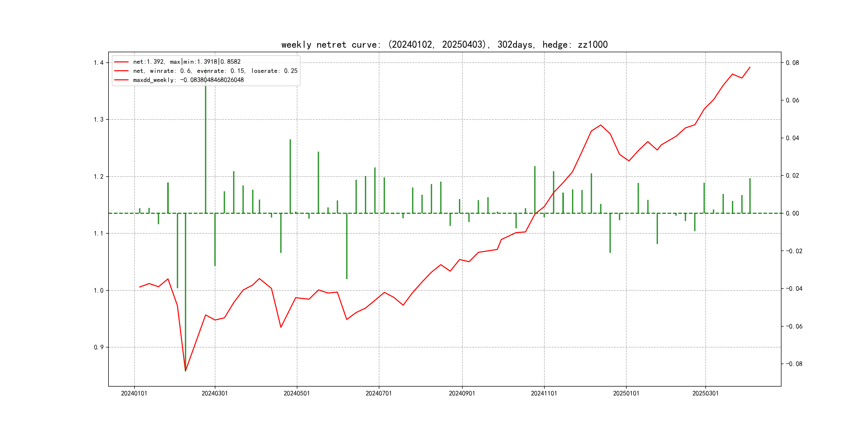Click the red line sample beside net:1.392
The image size is (868, 434).
pos(121,62)
